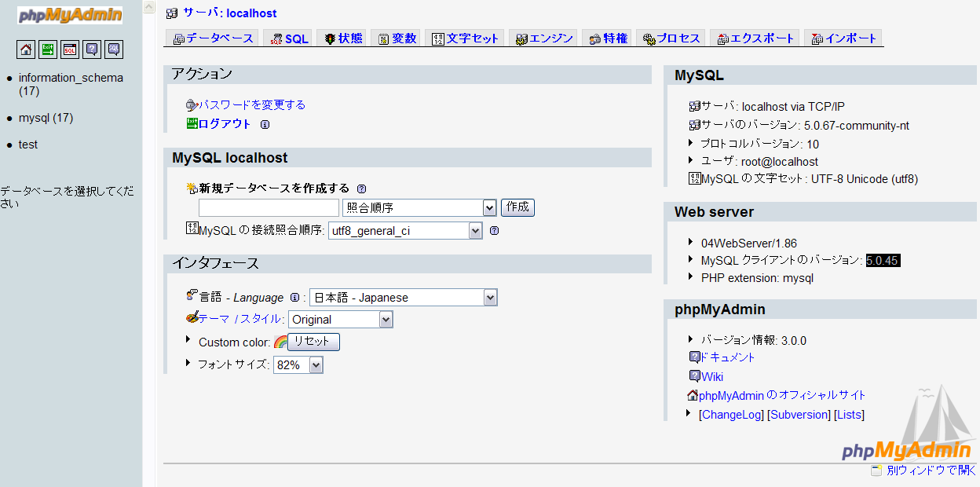Click help icon beside connection collation dropdown
980x487 pixels.
(494, 231)
